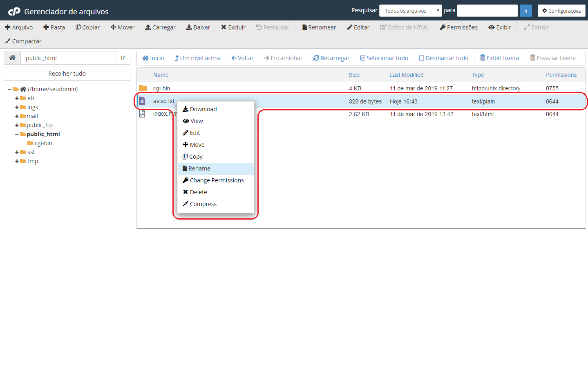Click permissions 0644 of aviso.txt
The height and width of the screenshot is (368, 588).
(552, 101)
